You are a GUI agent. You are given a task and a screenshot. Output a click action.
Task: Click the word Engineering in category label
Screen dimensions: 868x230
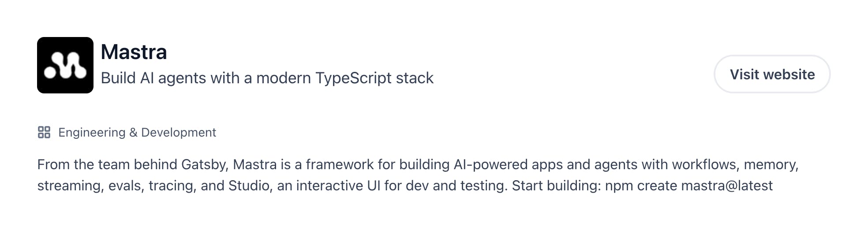(x=92, y=132)
